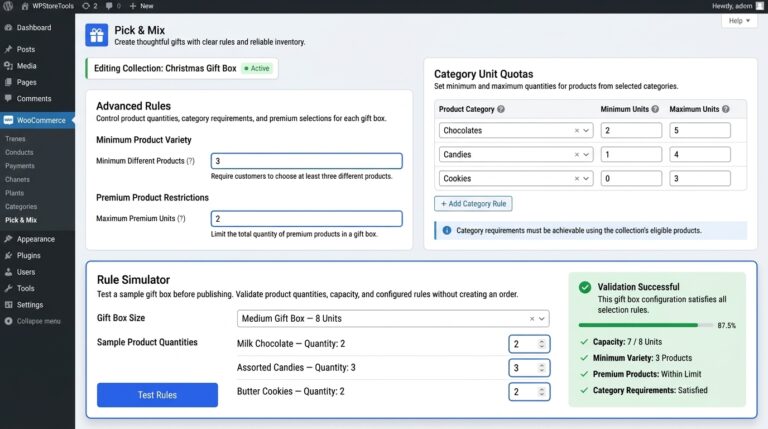
Task: Clear the Gift Box Size selection
Action: click(531, 318)
